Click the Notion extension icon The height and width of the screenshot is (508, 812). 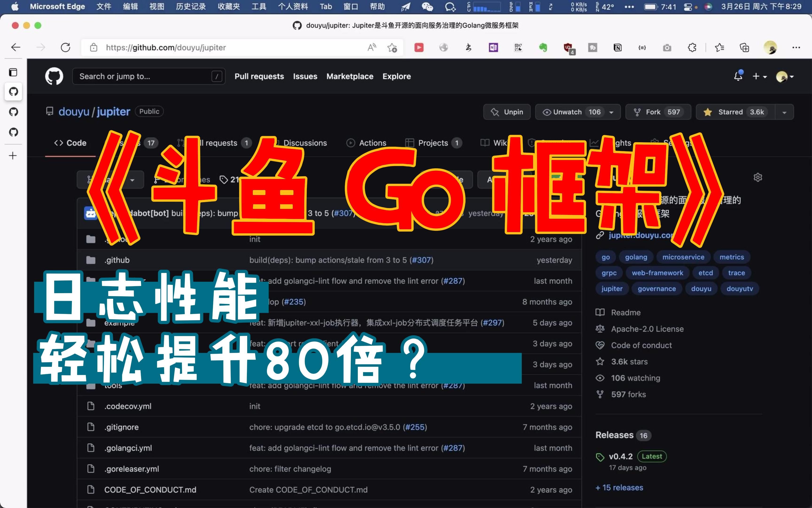pyautogui.click(x=617, y=47)
